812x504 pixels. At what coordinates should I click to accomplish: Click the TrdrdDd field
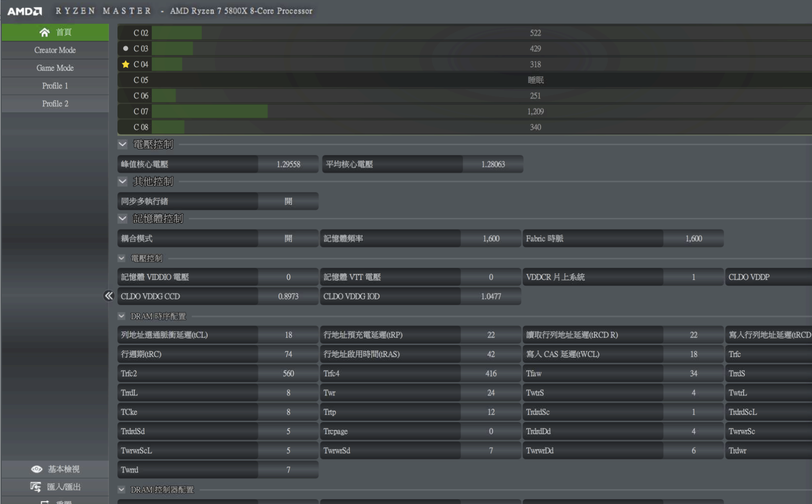click(x=623, y=431)
